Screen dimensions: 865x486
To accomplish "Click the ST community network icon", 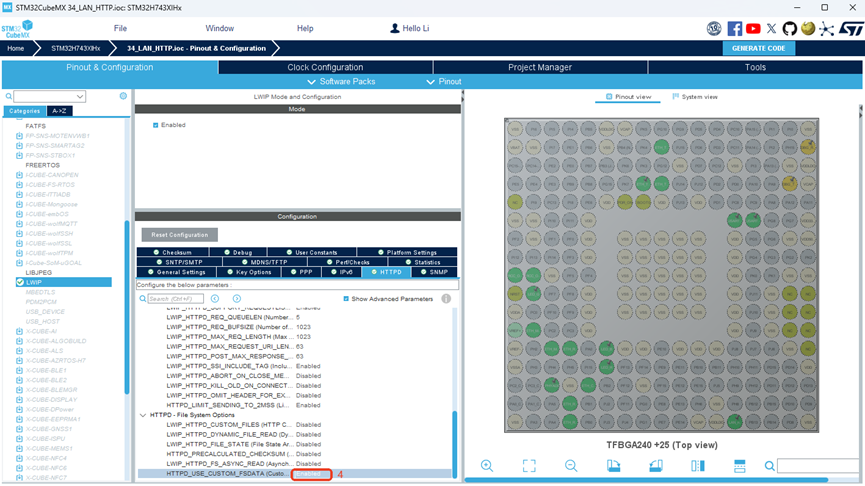I will point(826,29).
